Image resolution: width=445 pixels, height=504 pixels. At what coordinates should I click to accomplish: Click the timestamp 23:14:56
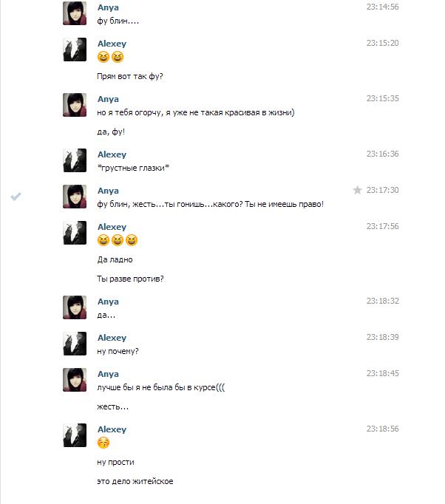pyautogui.click(x=382, y=7)
